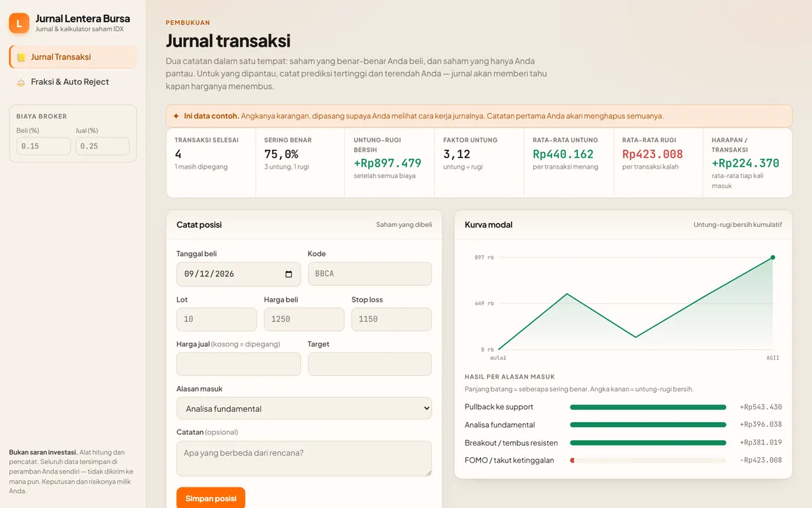Click the Hasil per alasan masuk heading

pyautogui.click(x=510, y=377)
